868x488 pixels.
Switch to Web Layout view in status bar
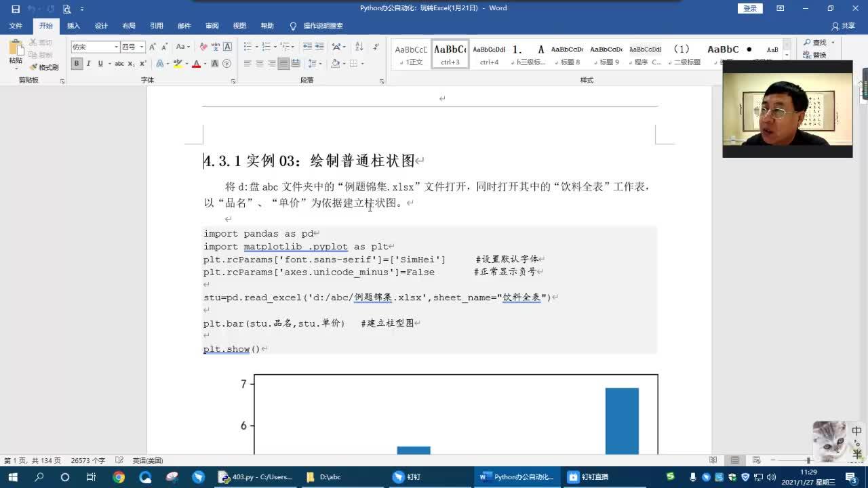pos(757,460)
